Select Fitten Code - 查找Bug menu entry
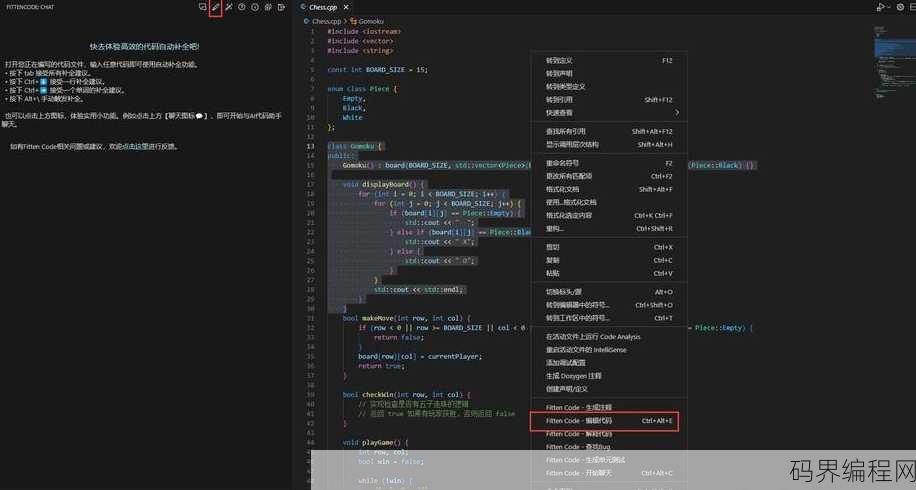The height and width of the screenshot is (490, 916). click(609, 447)
